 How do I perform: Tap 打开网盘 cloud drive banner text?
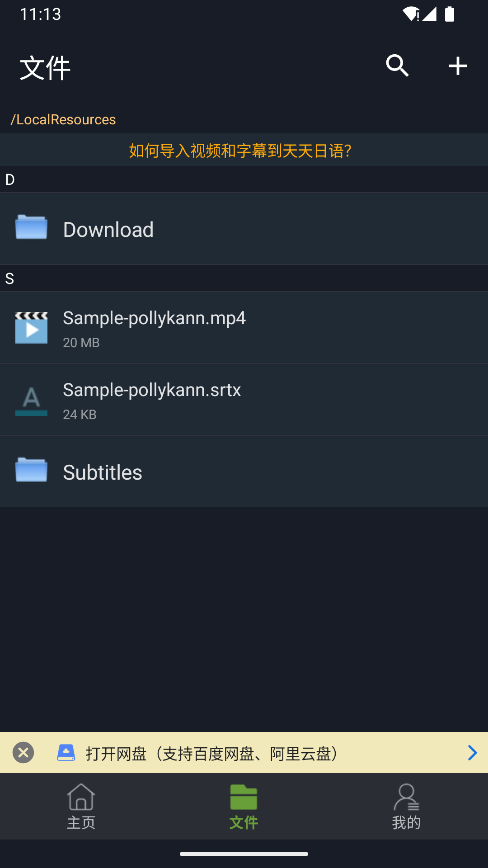(x=212, y=754)
